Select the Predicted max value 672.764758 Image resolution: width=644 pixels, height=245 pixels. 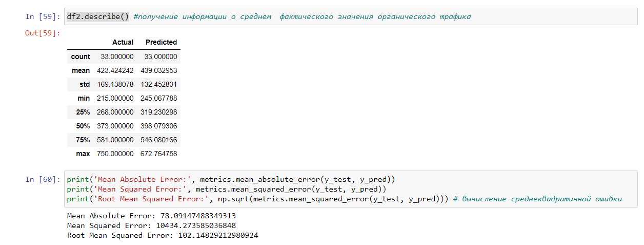(x=158, y=154)
